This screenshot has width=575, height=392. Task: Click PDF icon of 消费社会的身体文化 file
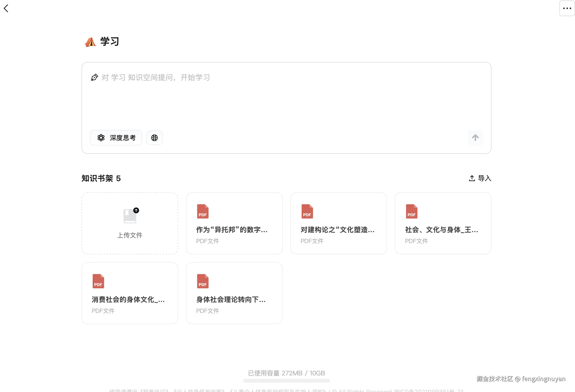coord(98,281)
